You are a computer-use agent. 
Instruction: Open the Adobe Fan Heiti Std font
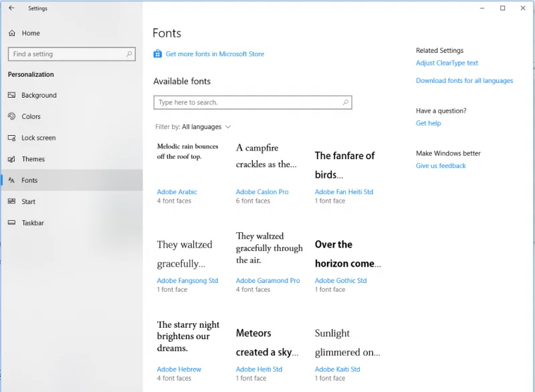pos(344,192)
